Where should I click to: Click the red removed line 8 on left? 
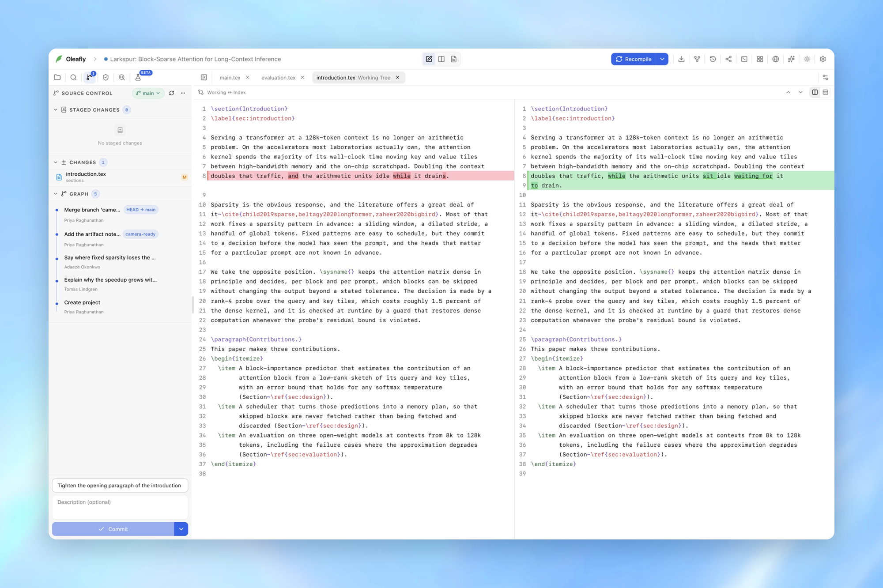361,176
